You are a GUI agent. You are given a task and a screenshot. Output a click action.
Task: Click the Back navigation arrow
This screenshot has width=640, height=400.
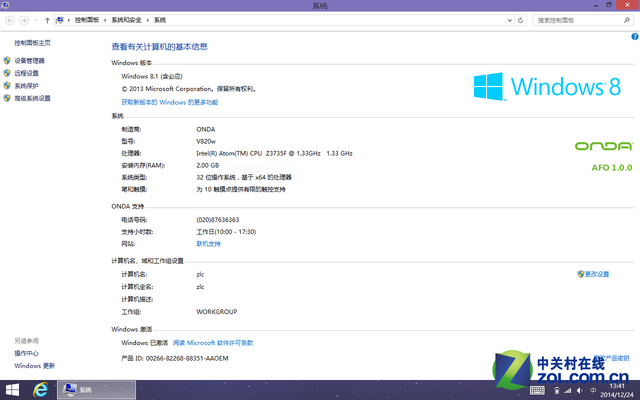(10, 20)
